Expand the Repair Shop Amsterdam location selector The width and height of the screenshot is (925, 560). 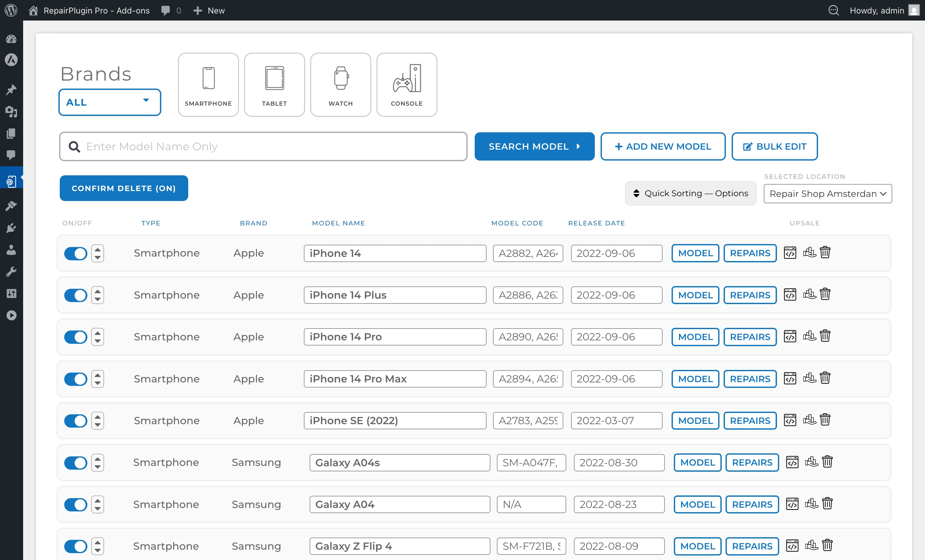tap(827, 194)
